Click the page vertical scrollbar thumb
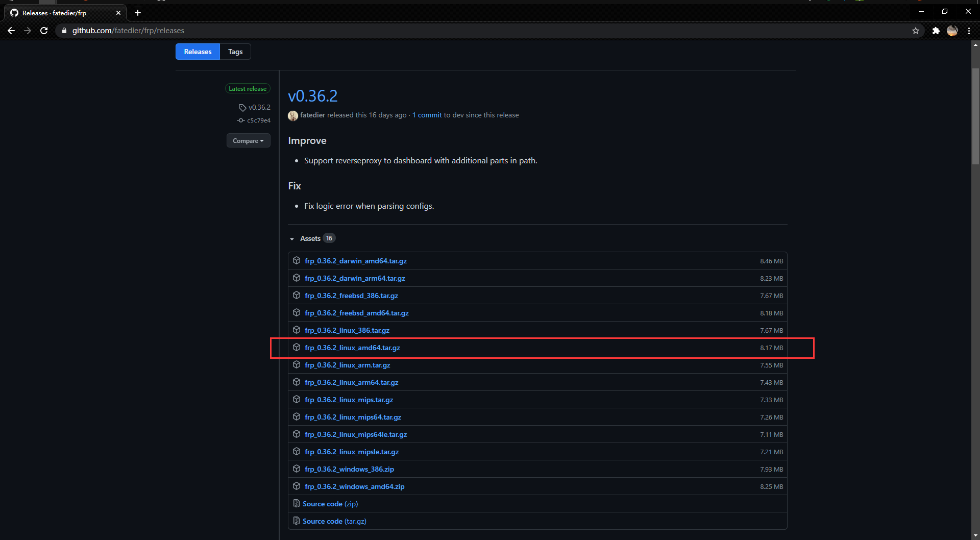980x540 pixels. tap(975, 116)
